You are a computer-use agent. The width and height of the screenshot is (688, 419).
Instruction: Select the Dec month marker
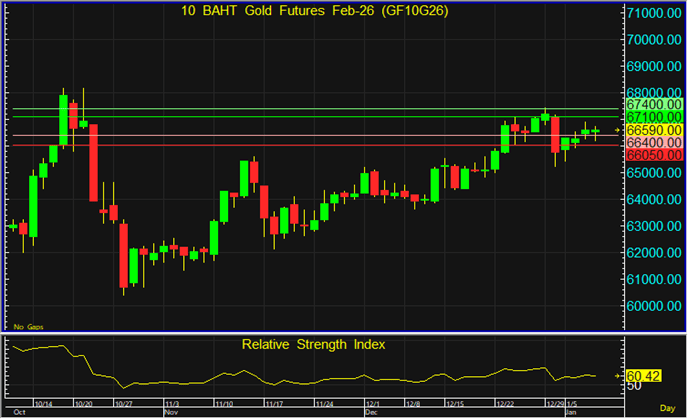pyautogui.click(x=371, y=411)
